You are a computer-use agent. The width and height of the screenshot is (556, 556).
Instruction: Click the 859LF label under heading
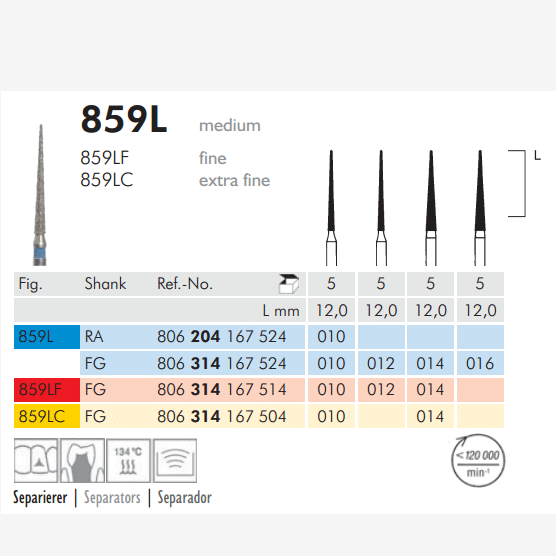[105, 158]
